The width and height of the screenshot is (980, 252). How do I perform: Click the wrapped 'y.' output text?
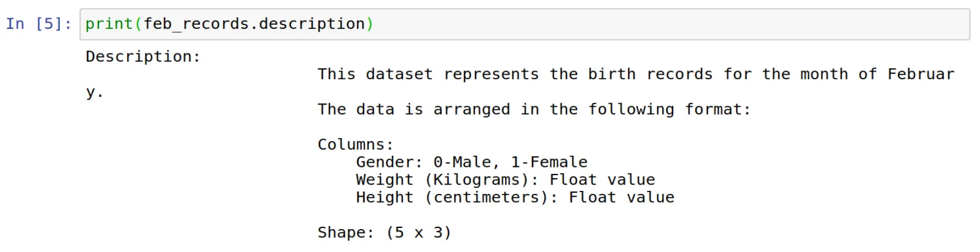click(94, 92)
